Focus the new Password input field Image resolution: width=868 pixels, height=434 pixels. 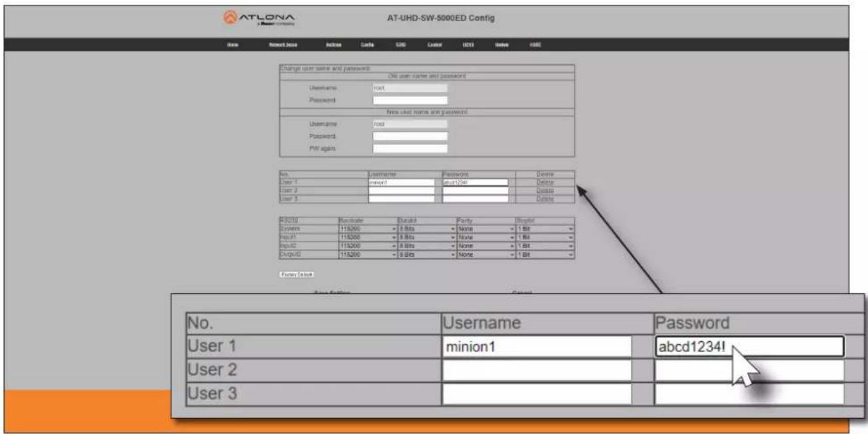click(x=410, y=136)
